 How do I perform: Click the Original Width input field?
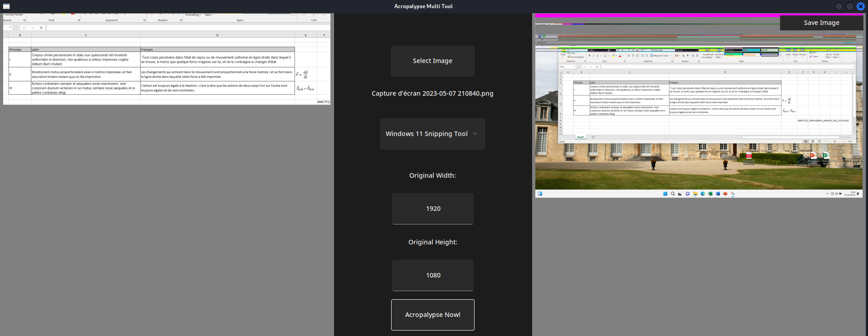coord(432,209)
